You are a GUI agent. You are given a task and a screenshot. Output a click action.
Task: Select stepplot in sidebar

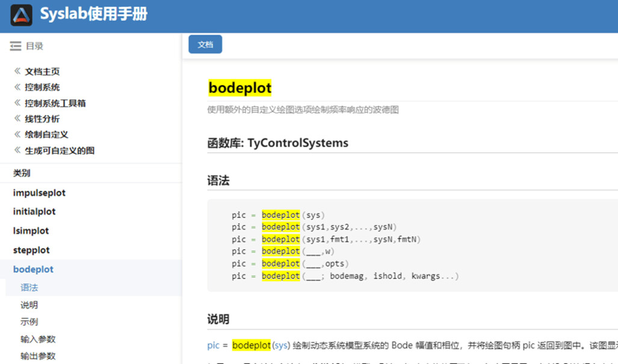coord(31,250)
